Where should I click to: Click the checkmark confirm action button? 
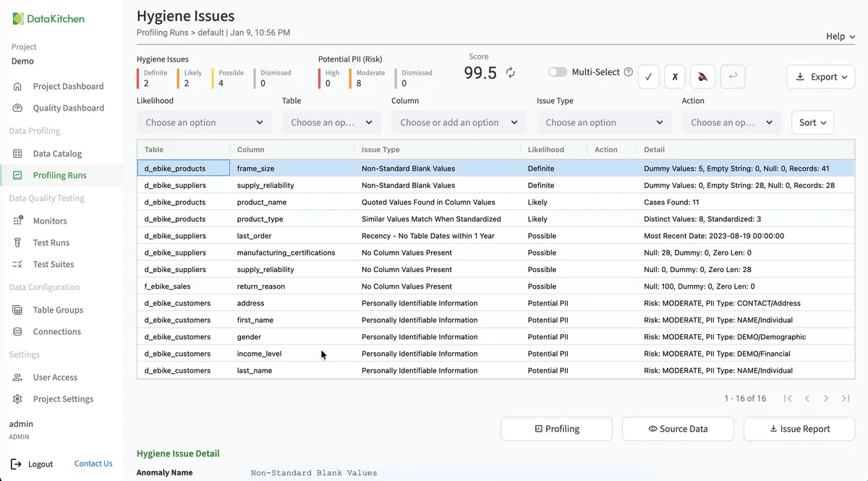pyautogui.click(x=648, y=77)
